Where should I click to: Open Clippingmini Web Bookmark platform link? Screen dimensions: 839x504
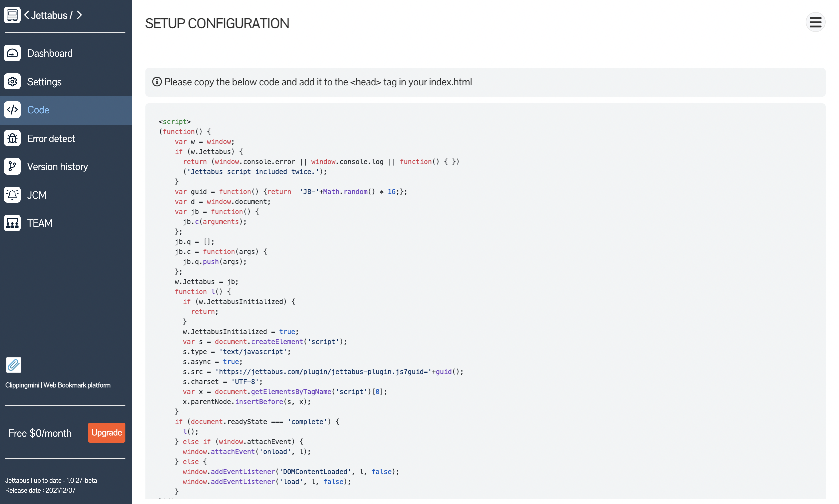click(x=58, y=385)
